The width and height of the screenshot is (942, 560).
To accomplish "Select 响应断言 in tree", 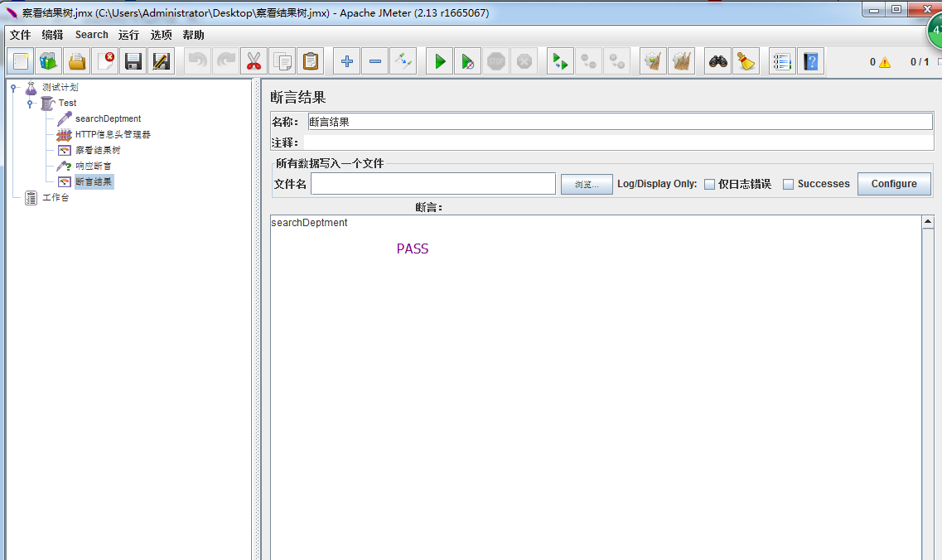I will 93,166.
